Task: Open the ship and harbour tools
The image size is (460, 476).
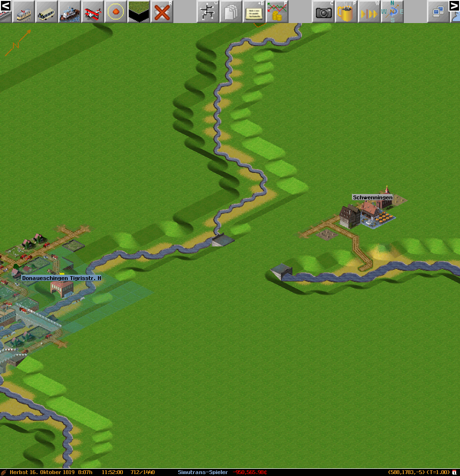Action: coord(70,12)
